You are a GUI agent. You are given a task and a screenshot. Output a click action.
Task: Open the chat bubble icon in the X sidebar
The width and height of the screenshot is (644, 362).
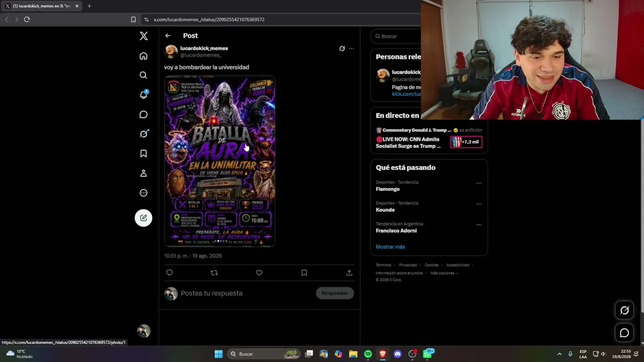143,115
